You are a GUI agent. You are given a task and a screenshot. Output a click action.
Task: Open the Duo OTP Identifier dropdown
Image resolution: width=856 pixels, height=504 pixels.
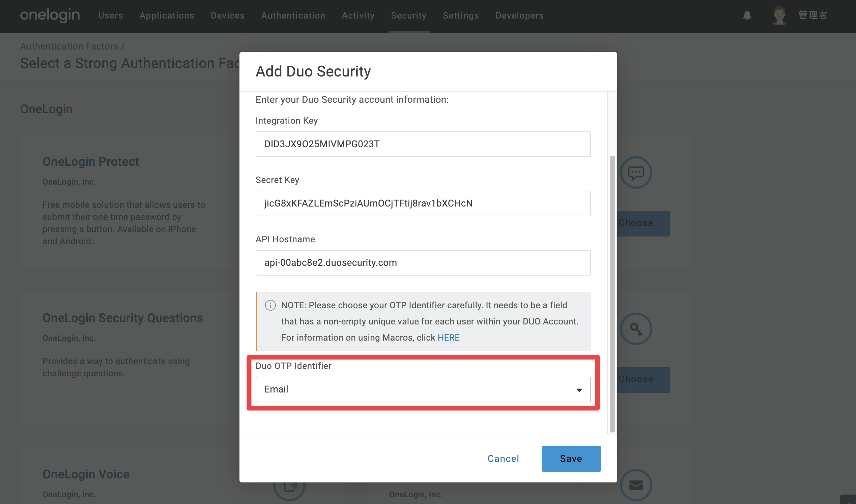coord(423,389)
